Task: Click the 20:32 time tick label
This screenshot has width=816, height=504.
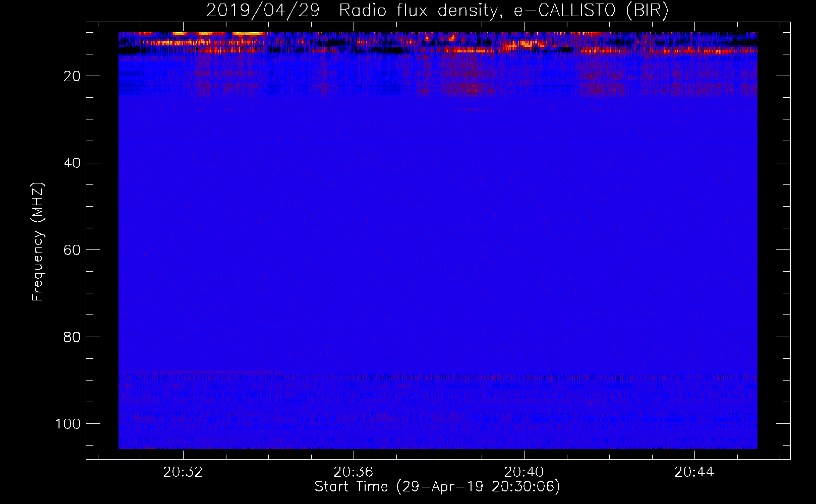Action: [x=183, y=472]
